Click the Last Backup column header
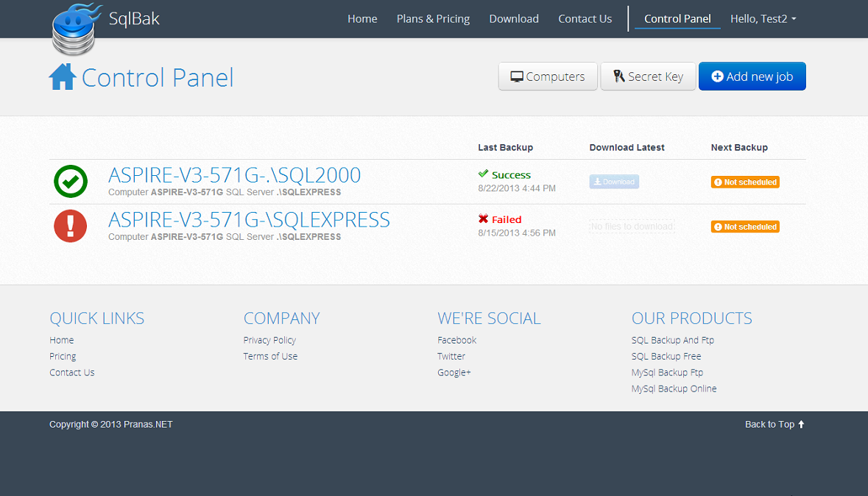The height and width of the screenshot is (496, 868). [x=505, y=147]
